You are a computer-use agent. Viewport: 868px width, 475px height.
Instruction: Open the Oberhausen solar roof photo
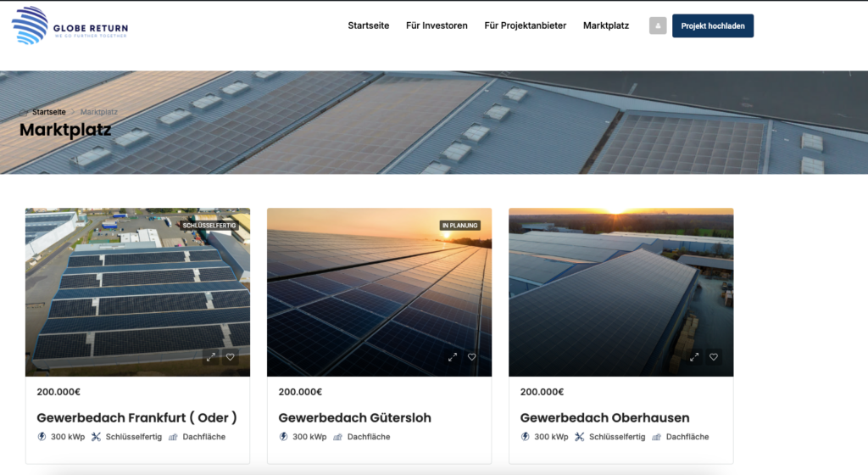click(621, 293)
